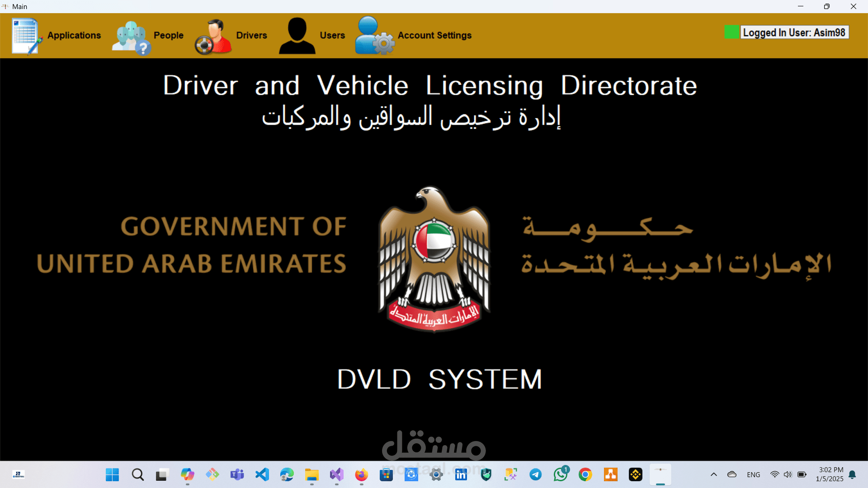The image size is (868, 488).
Task: Click the Users silhouette icon
Action: [x=297, y=36]
